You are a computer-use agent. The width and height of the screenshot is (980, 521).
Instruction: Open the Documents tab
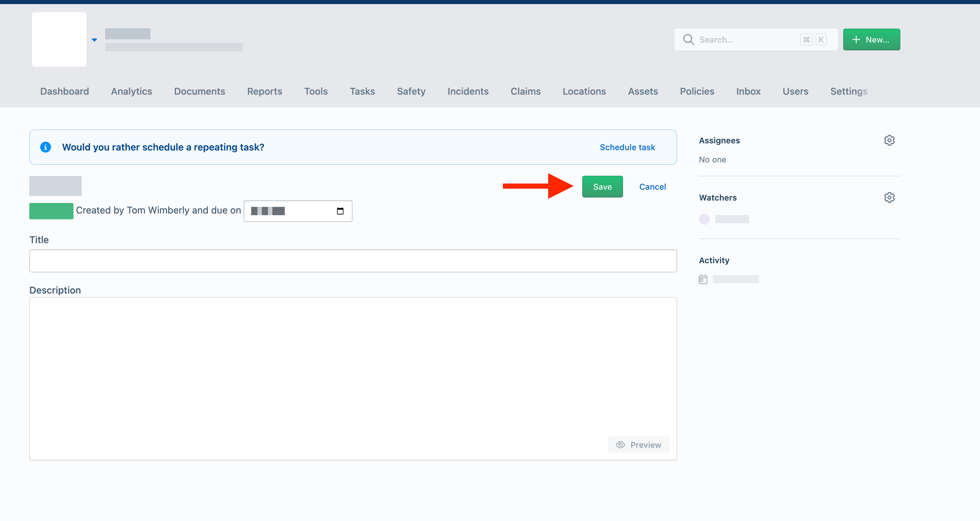pos(199,91)
